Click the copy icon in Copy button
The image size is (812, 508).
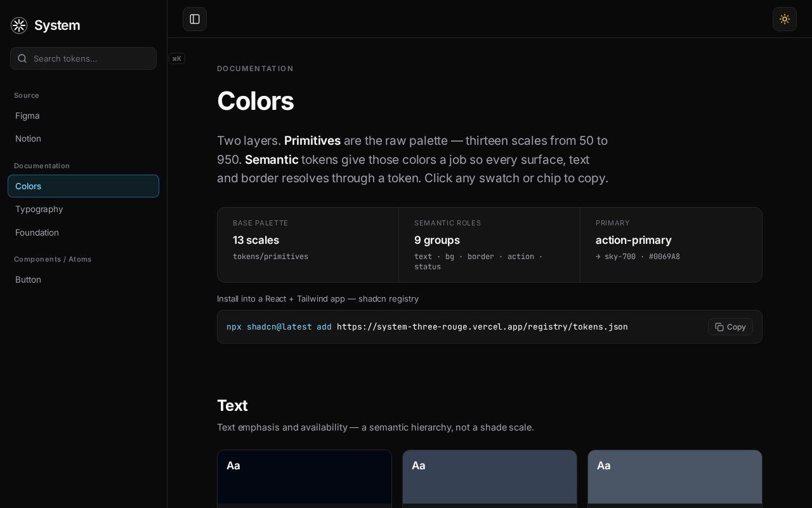point(719,326)
